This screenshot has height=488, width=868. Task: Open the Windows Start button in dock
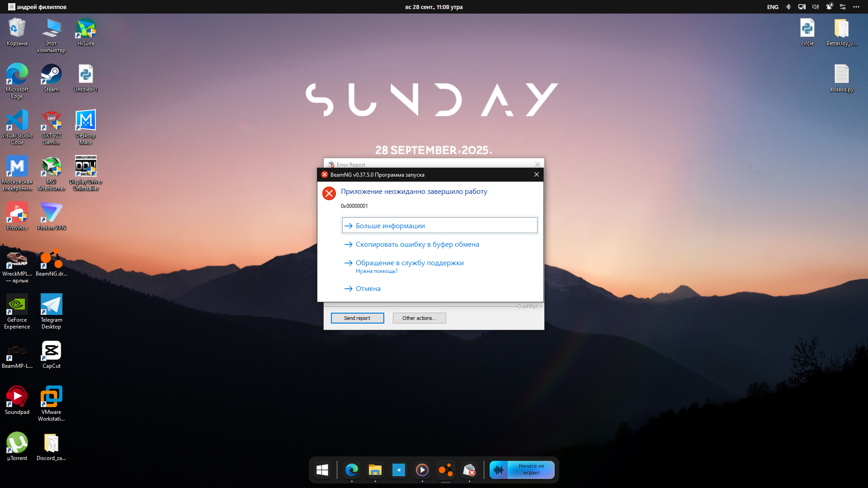coord(322,470)
